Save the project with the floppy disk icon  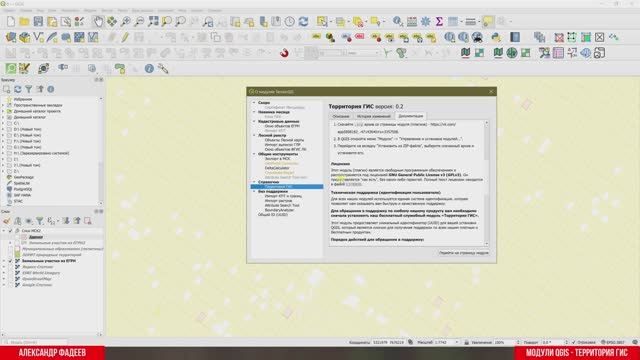(x=38, y=22)
